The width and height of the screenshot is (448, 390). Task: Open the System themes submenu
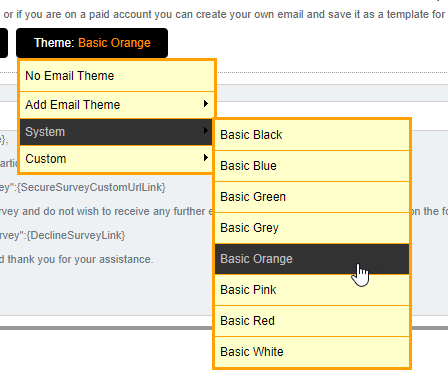click(116, 132)
